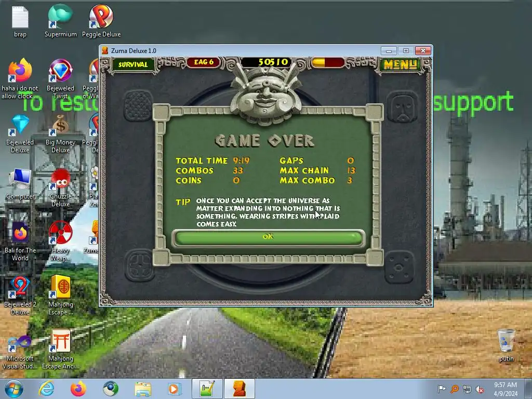The image size is (532, 399).
Task: Click the score 50510 display
Action: click(x=273, y=62)
